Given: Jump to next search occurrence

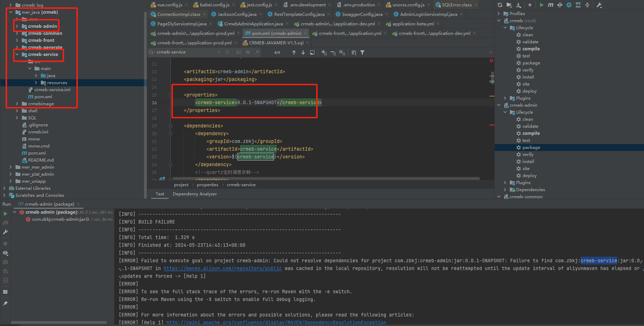Looking at the screenshot, I should click(x=303, y=52).
